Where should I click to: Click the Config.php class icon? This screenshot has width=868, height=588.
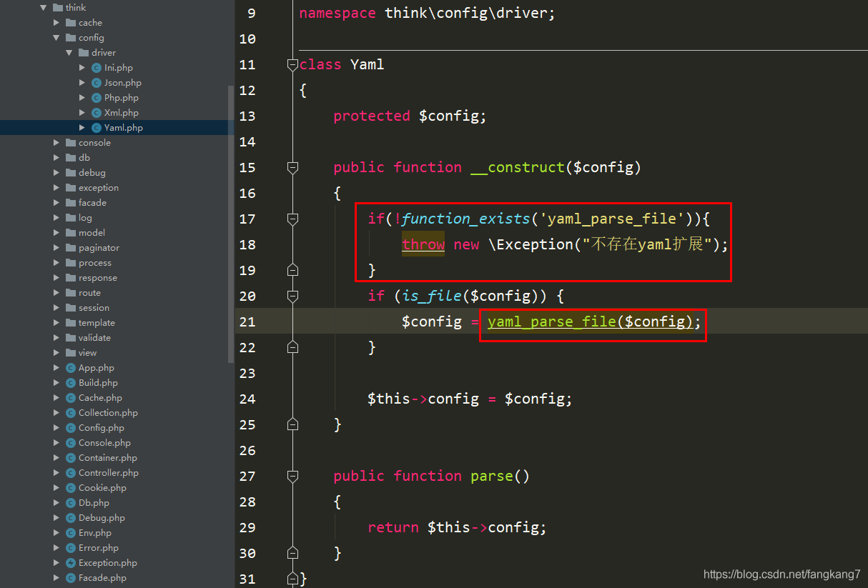(x=71, y=428)
